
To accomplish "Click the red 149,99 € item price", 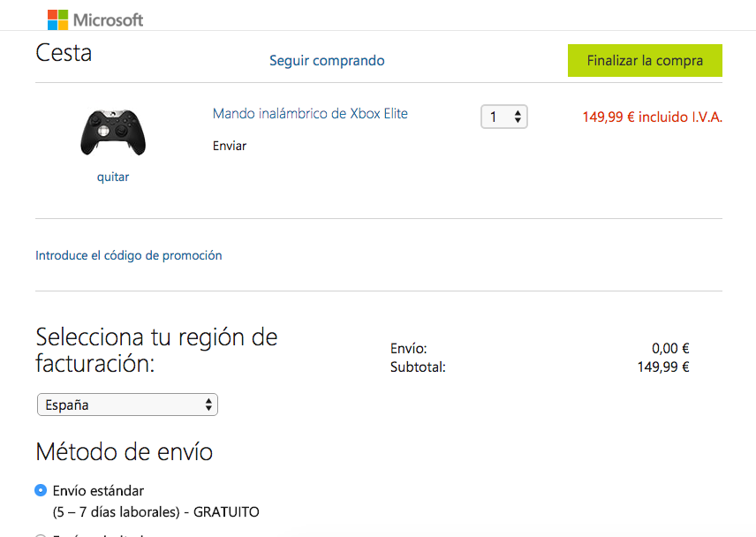I will (652, 117).
